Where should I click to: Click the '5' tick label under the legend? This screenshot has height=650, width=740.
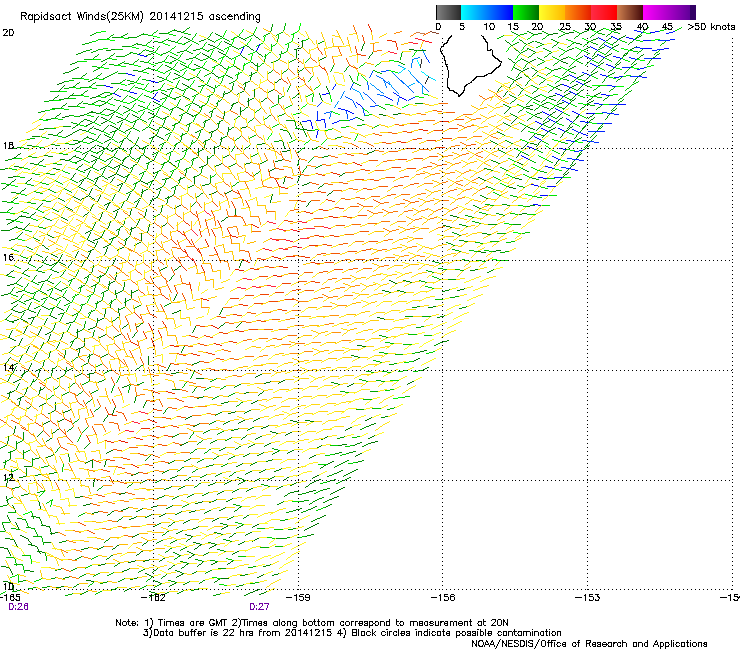[462, 27]
